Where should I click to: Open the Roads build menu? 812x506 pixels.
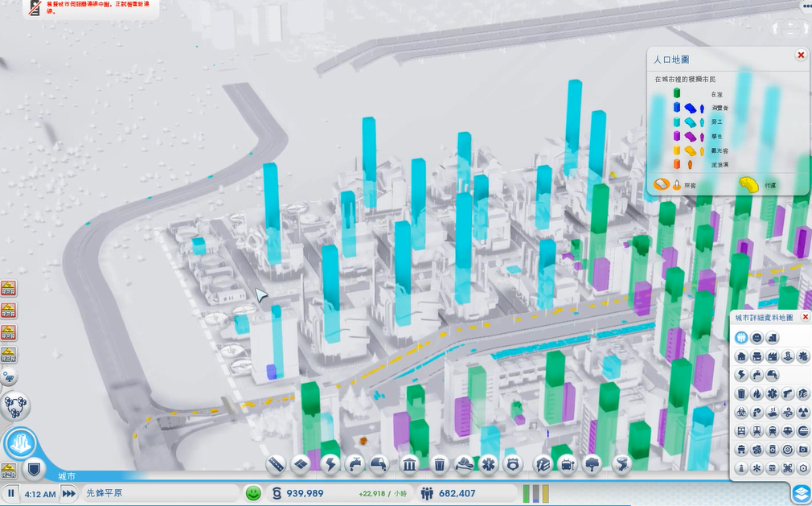coord(277,464)
